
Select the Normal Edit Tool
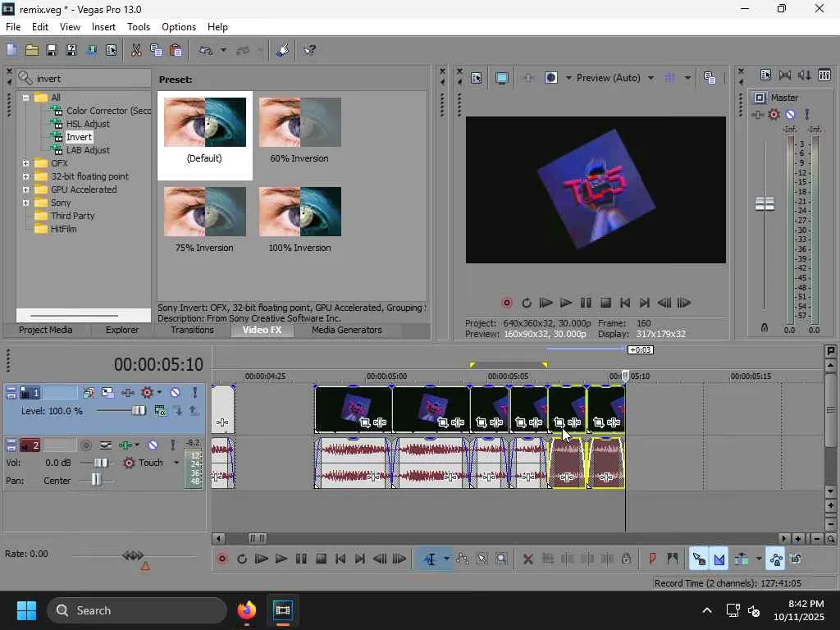click(x=430, y=559)
